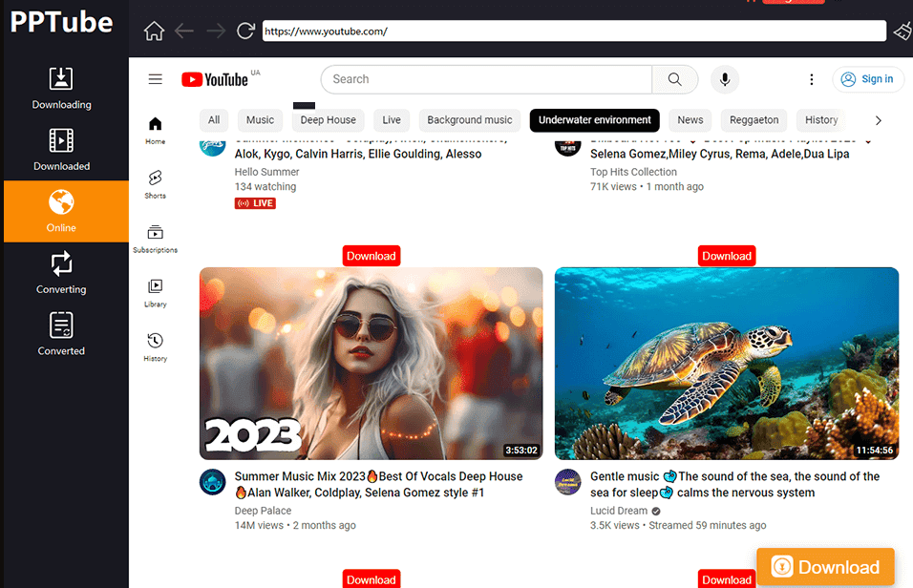Select the Deep House category chip
The image size is (913, 588).
pyautogui.click(x=328, y=120)
